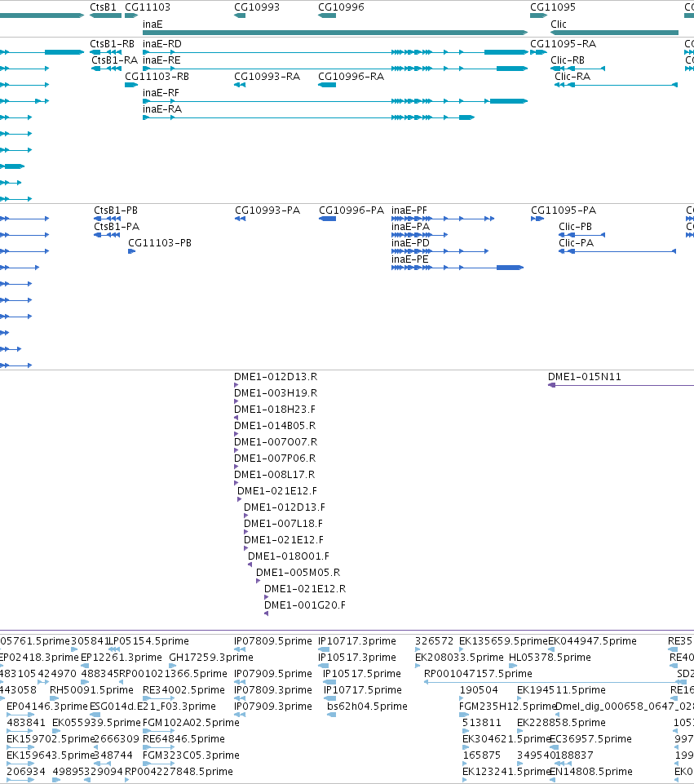694x784 pixels.
Task: Select clone end DME1-012D13.F
Action: click(x=285, y=507)
